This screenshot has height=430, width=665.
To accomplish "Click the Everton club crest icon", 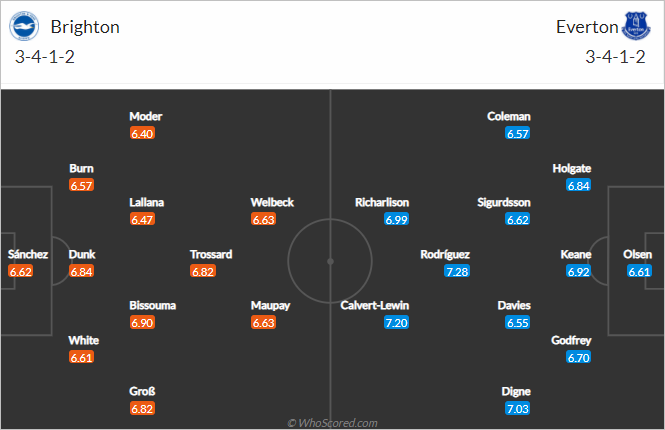I will tap(636, 26).
